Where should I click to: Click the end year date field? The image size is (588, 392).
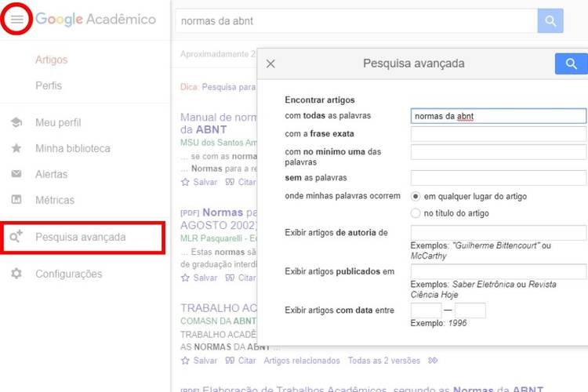pos(470,310)
